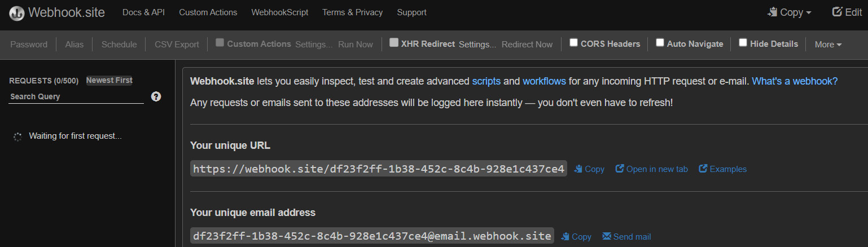The height and width of the screenshot is (247, 868).
Task: Open Terms & Privacy page
Action: [353, 12]
